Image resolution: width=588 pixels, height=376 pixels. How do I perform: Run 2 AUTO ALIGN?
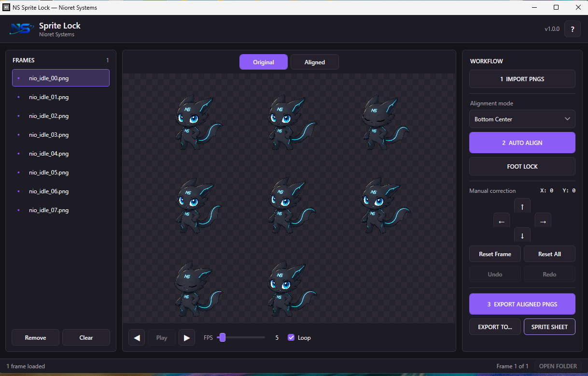(522, 143)
